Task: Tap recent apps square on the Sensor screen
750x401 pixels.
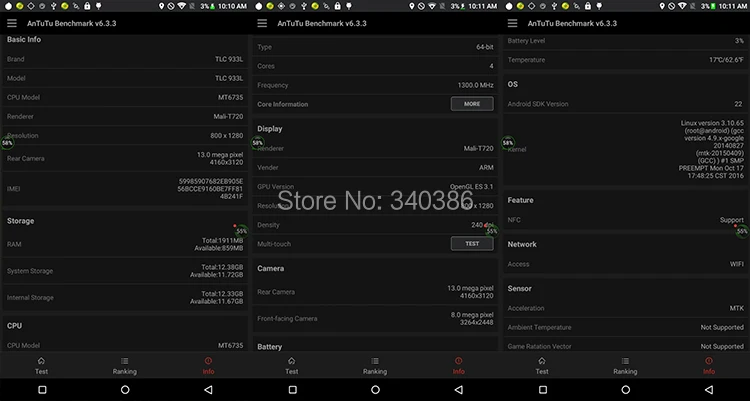Action: (x=542, y=390)
